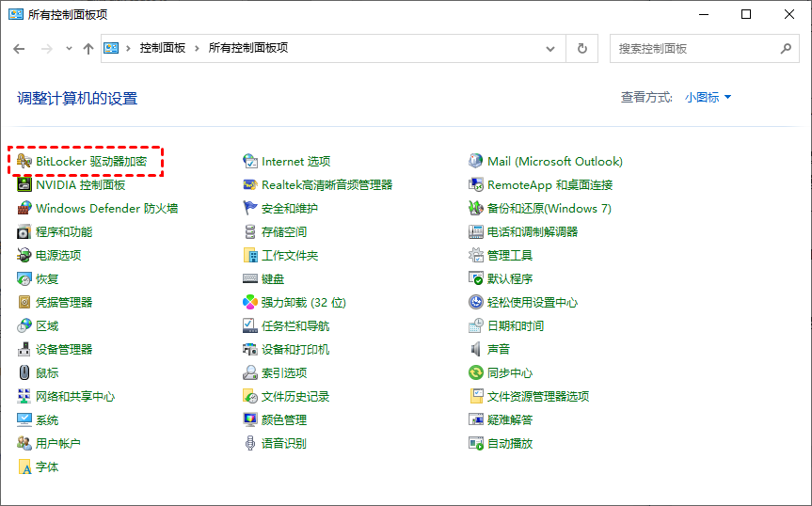Open the 工作文件夹 icon
Image resolution: width=812 pixels, height=506 pixels.
[250, 255]
